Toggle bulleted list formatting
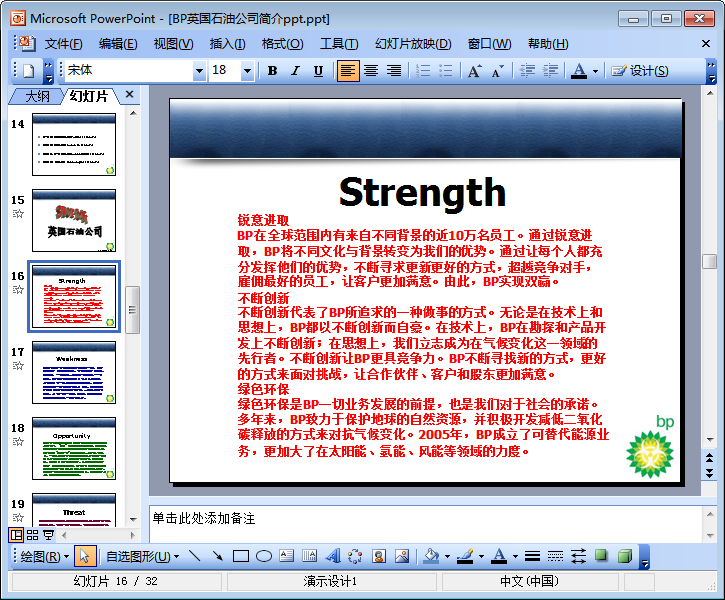The height and width of the screenshot is (600, 725). click(445, 71)
